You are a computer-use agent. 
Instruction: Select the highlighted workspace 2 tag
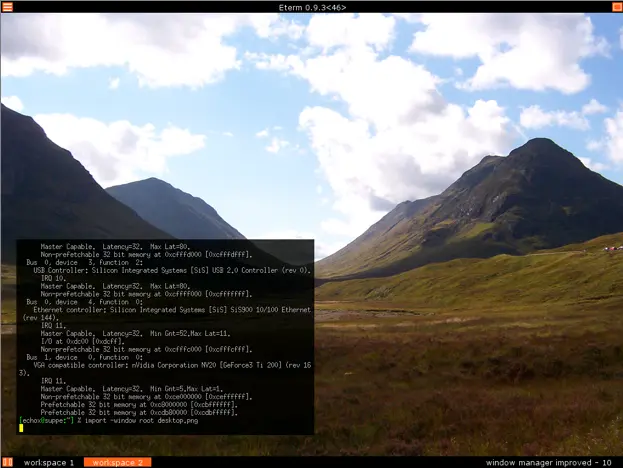[x=116, y=462]
